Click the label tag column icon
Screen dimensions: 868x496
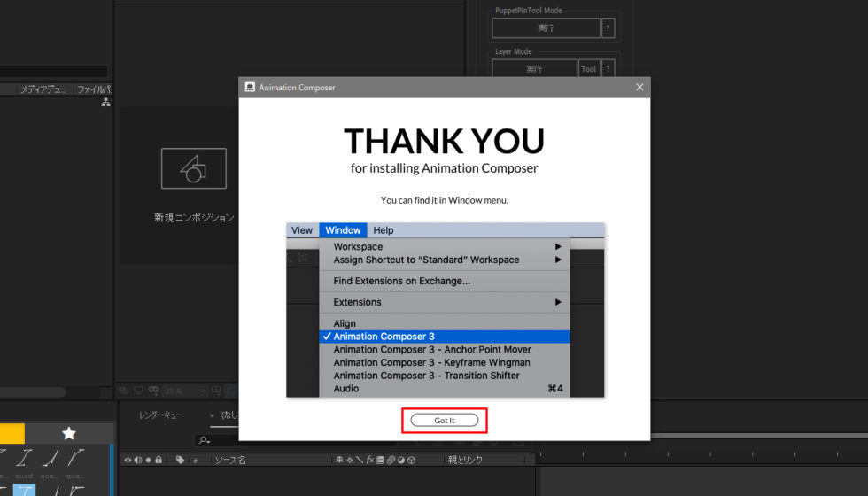click(180, 460)
